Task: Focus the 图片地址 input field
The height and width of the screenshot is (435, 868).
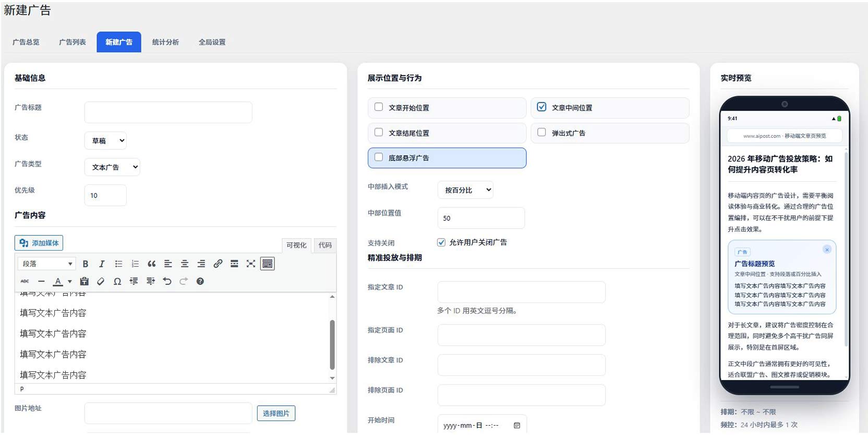Action: coord(168,413)
